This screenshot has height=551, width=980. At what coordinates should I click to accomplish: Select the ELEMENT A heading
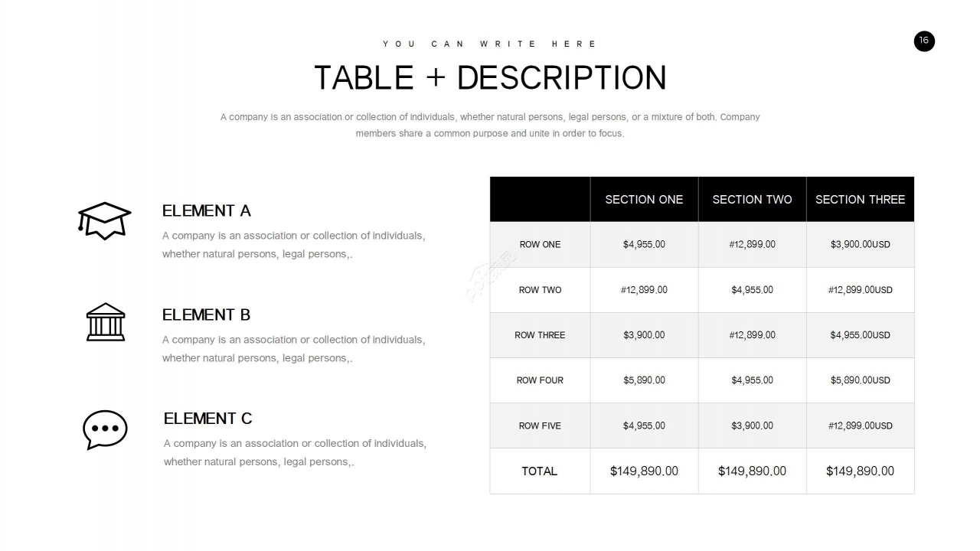pos(207,211)
